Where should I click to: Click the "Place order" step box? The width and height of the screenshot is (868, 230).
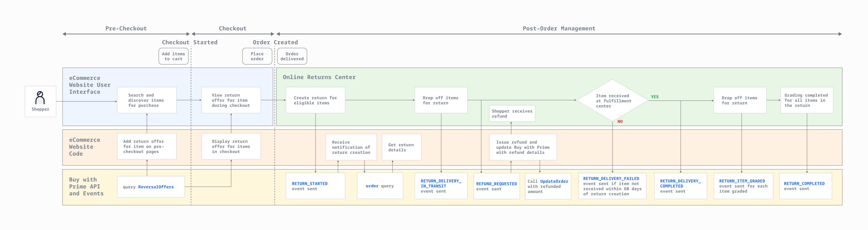(x=257, y=56)
